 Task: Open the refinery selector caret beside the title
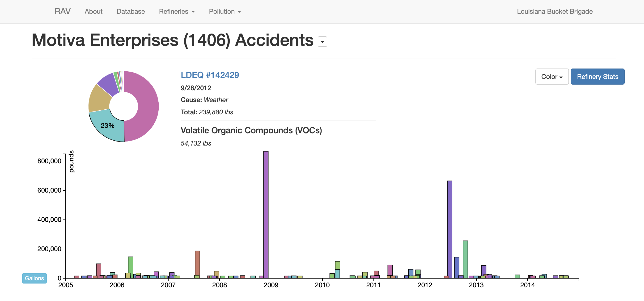pos(322,42)
